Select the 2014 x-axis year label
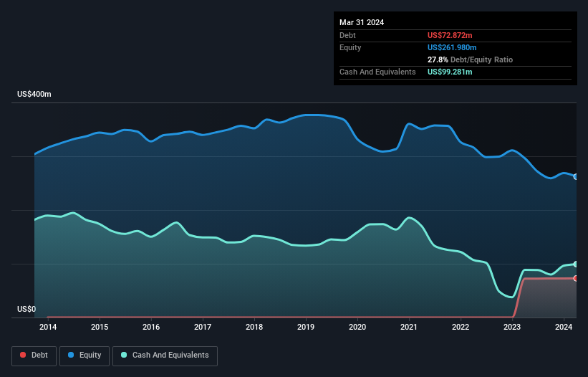Screen dimensions: 588x377 point(48,328)
